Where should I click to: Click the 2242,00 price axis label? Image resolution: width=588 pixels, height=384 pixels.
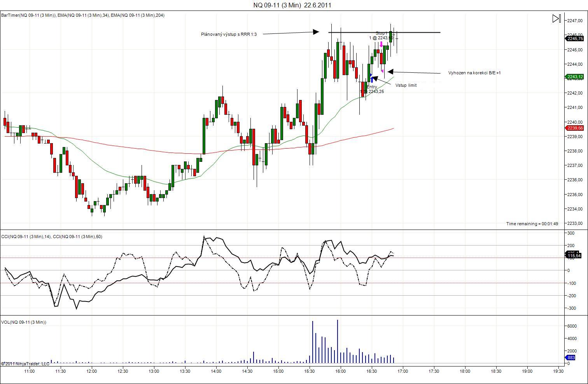coord(574,93)
